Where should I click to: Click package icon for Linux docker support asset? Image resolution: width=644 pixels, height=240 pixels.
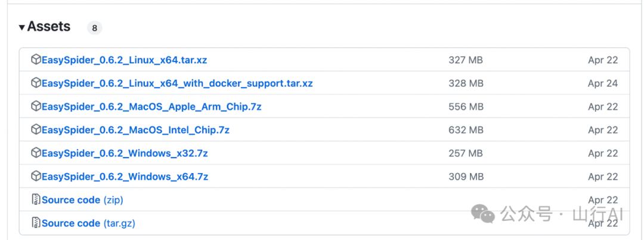36,83
